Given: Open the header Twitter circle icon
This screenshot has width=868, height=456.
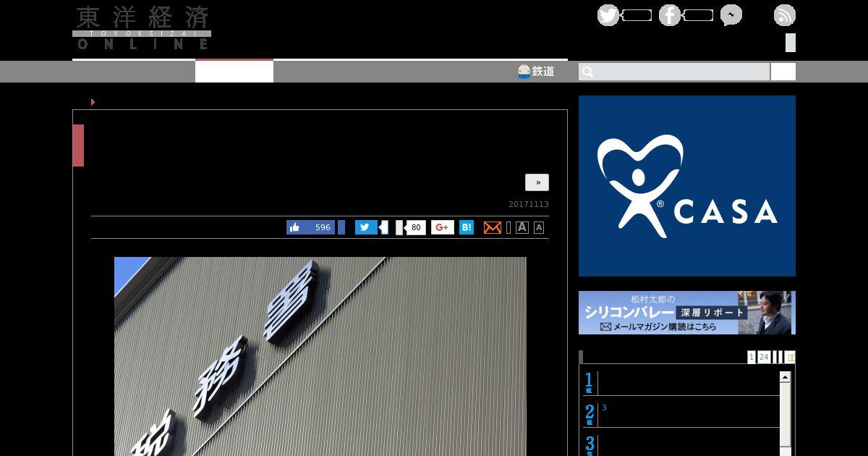Looking at the screenshot, I should [608, 15].
